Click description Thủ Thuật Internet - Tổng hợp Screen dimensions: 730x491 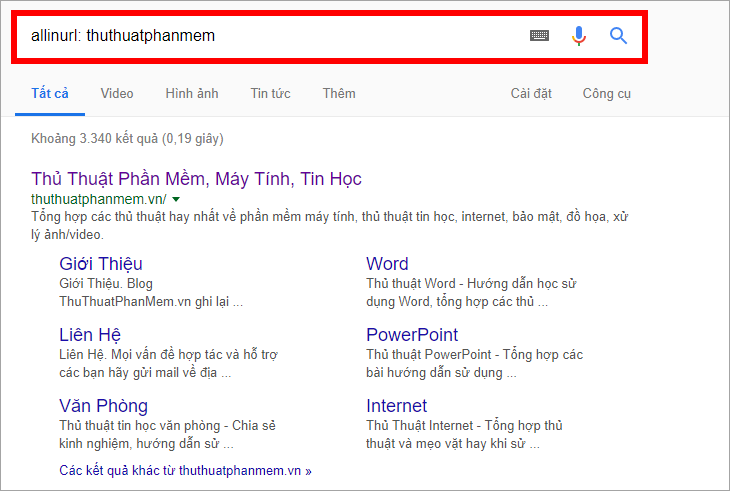tap(464, 434)
